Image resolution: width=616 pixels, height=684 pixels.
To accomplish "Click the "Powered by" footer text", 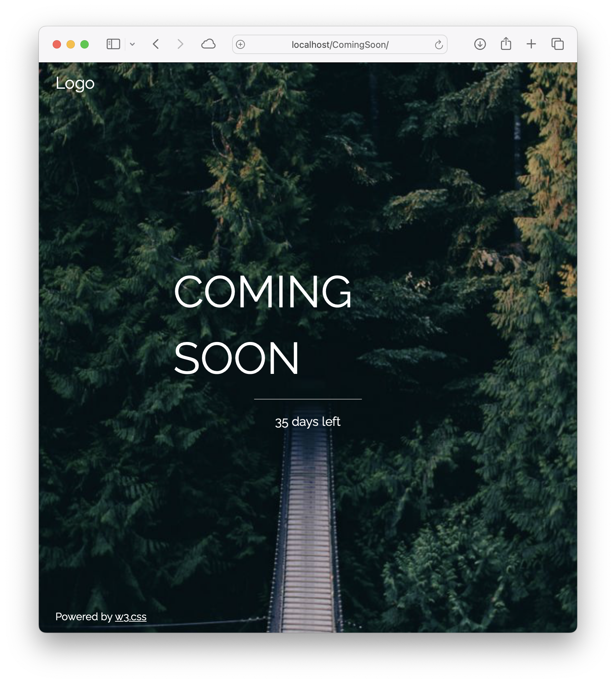I will tap(84, 617).
